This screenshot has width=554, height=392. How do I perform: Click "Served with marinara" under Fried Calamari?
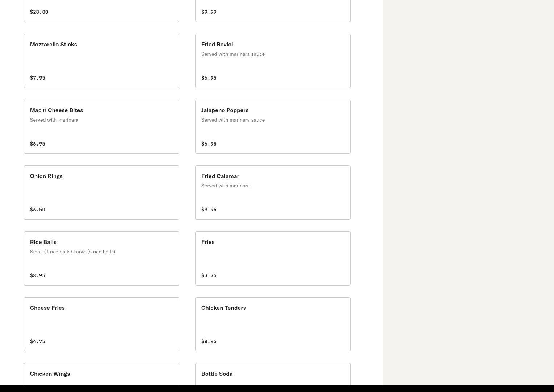(226, 186)
